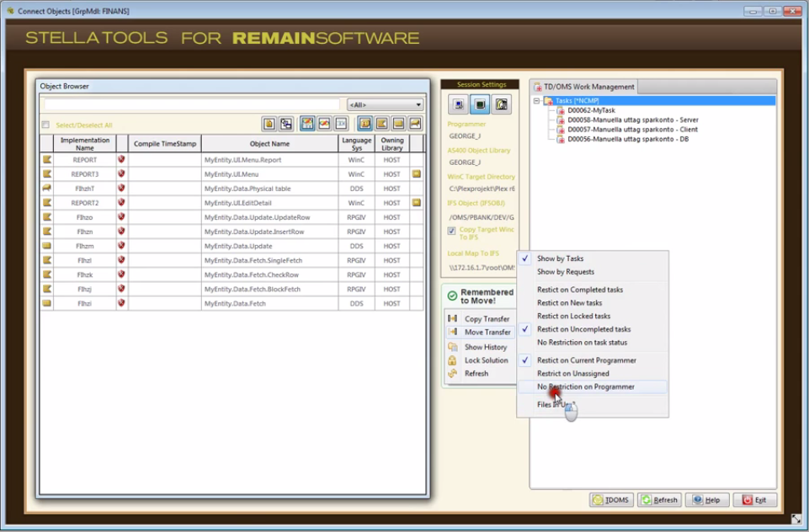Choose Restrict on Completed tasks

580,290
